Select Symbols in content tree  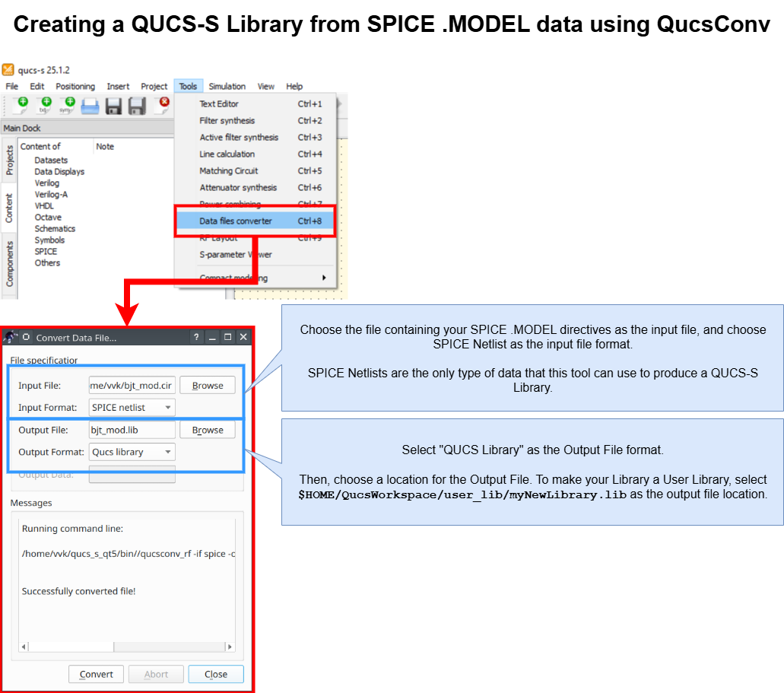pos(49,240)
